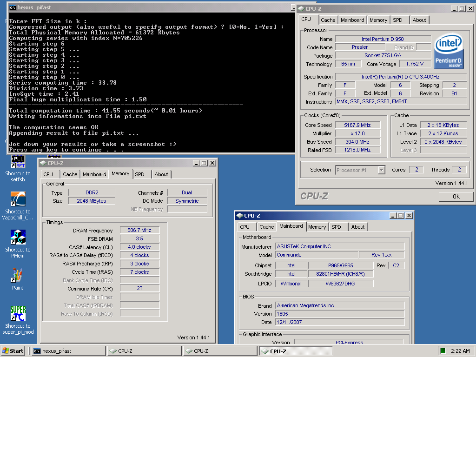Screen dimensions: 476x476
Task: Click the Southbridge value 82801HB/HR (ICH8/R)
Action: click(x=341, y=274)
